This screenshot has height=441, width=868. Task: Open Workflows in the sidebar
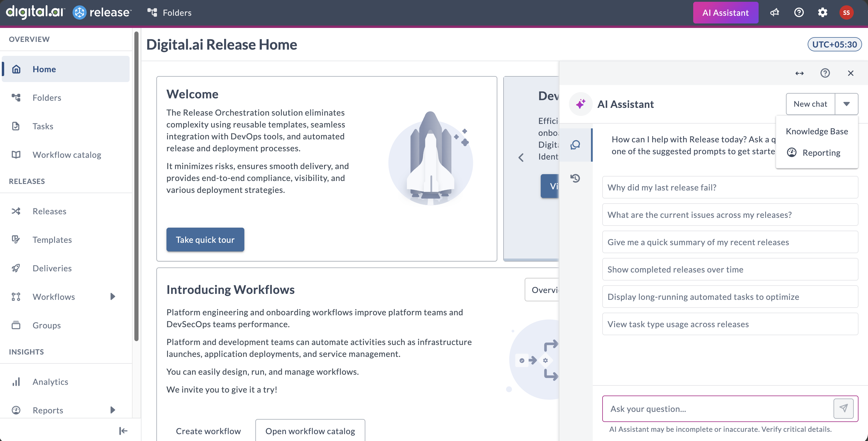(x=66, y=297)
